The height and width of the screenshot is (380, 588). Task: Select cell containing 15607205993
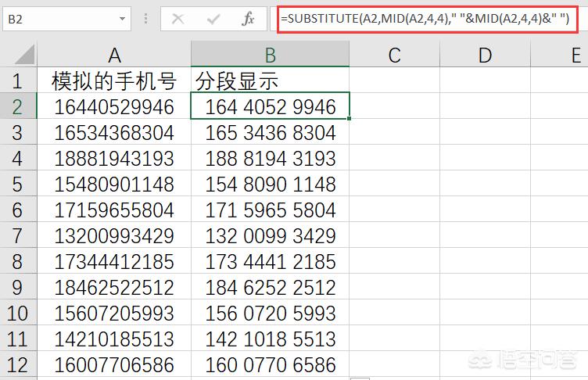(114, 313)
